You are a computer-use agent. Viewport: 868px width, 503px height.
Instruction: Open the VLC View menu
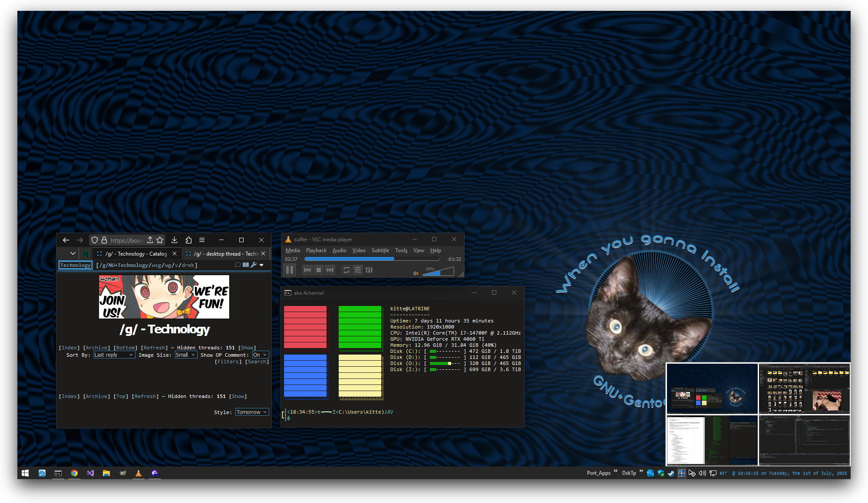[419, 250]
